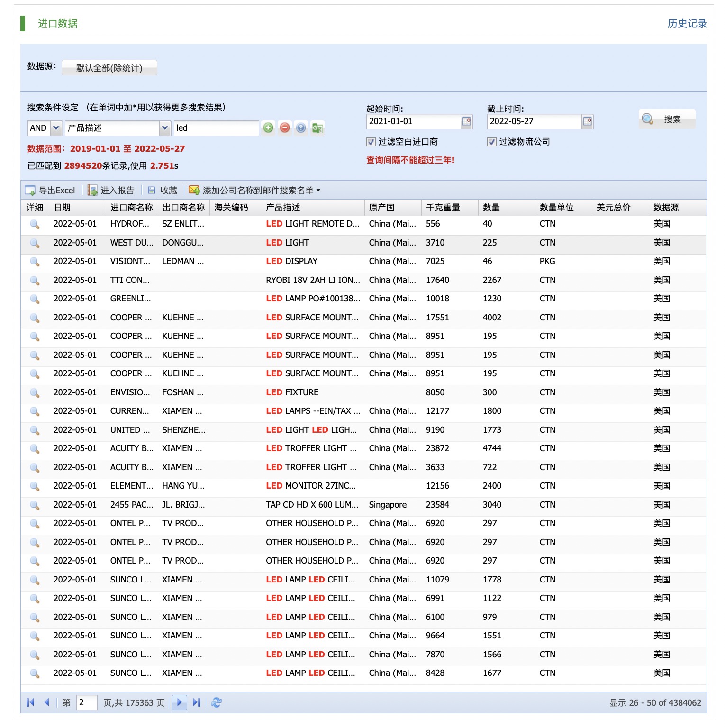Click TAP CD HD X 600 LUM description
Screen dimensions: 725x728
[312, 505]
